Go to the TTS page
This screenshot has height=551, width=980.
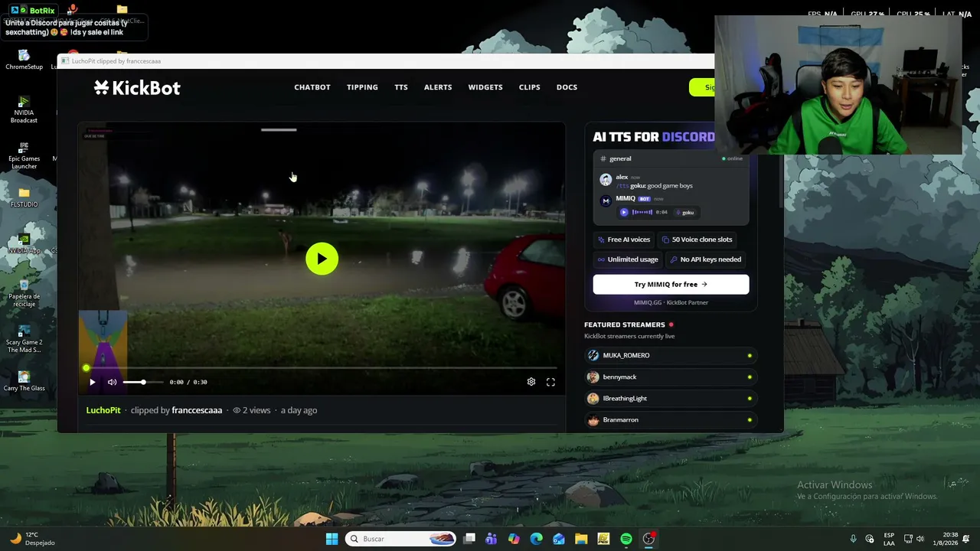pyautogui.click(x=401, y=87)
